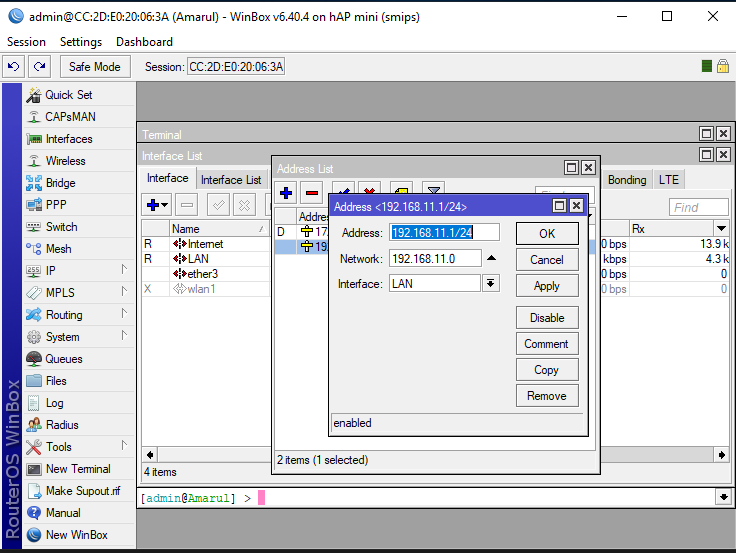Screen dimensions: 736x553
Task: Select the wlan1 interface row
Action: pyautogui.click(x=206, y=289)
